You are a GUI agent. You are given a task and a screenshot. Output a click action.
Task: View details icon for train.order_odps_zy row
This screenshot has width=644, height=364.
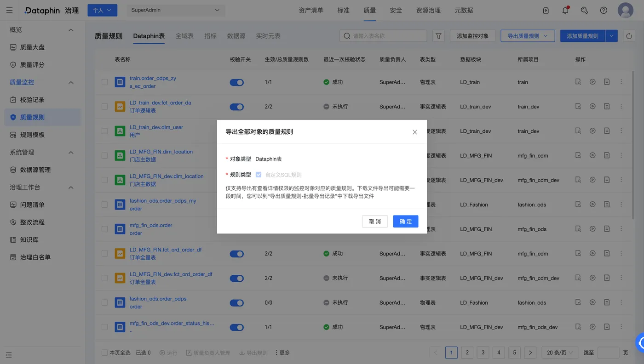click(578, 82)
